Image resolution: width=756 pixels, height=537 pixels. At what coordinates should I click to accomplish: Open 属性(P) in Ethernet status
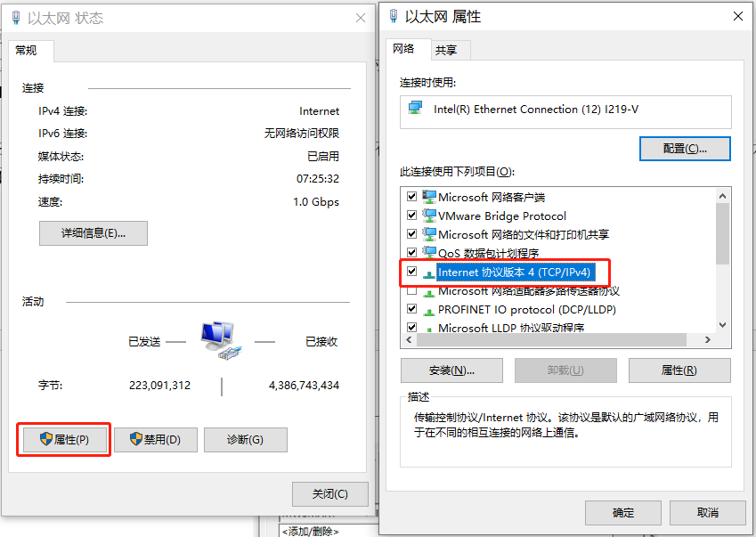[65, 439]
